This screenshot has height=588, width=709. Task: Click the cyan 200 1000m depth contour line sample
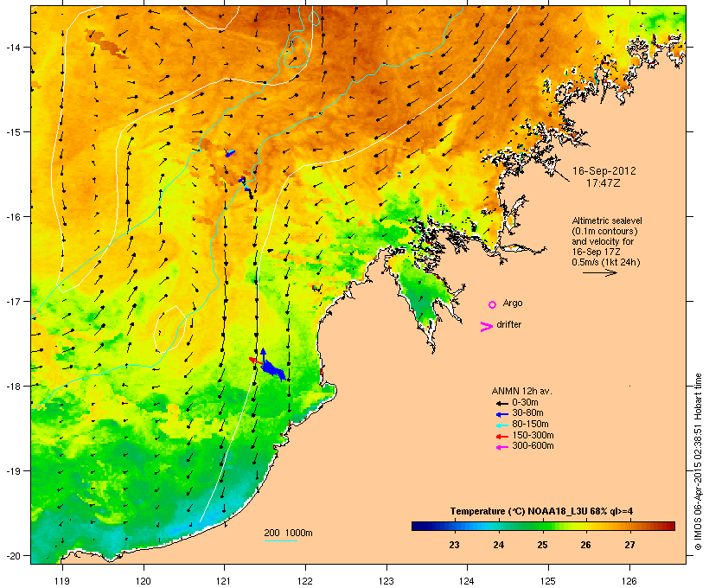[x=280, y=540]
